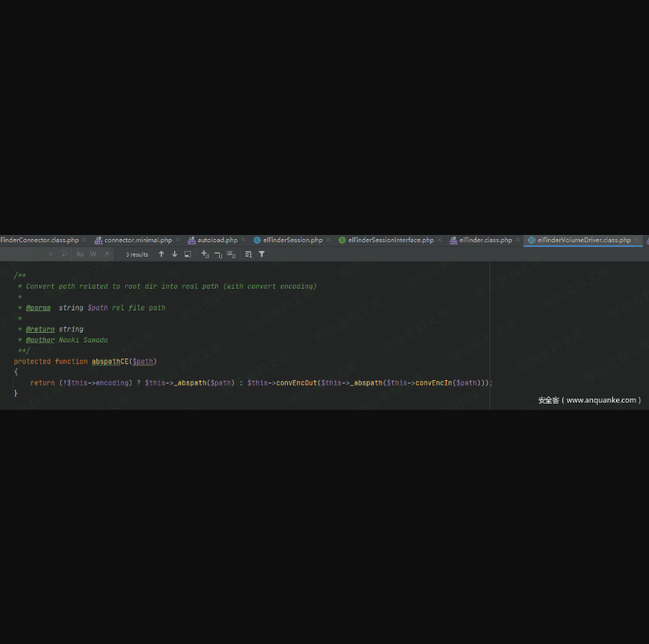Go to previous search occurrence arrow
The height and width of the screenshot is (644, 649).
point(161,254)
